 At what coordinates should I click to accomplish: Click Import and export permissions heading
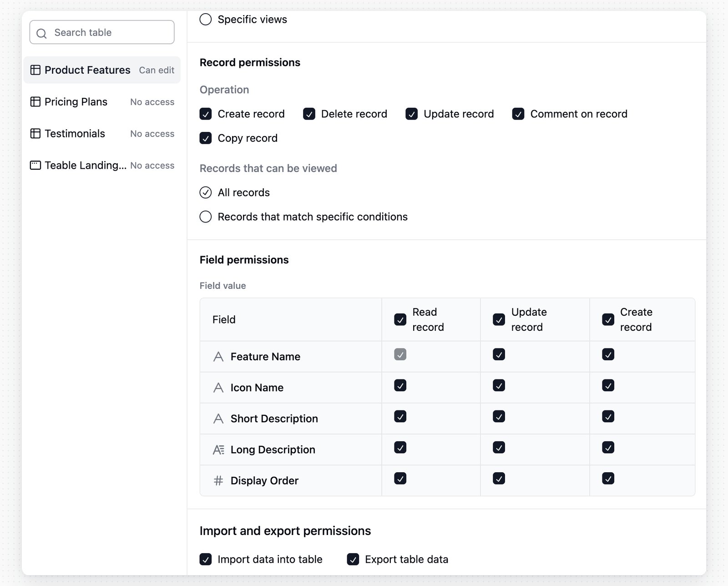point(285,531)
